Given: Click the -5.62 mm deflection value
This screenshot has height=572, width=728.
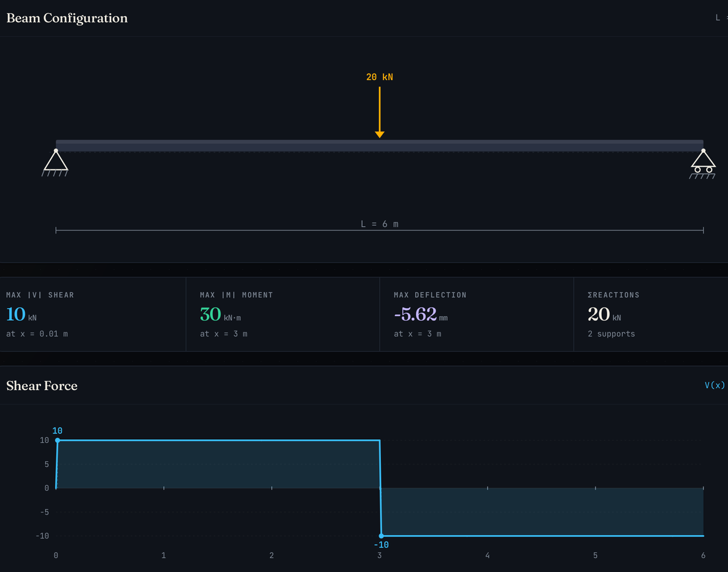Looking at the screenshot, I should click(420, 314).
